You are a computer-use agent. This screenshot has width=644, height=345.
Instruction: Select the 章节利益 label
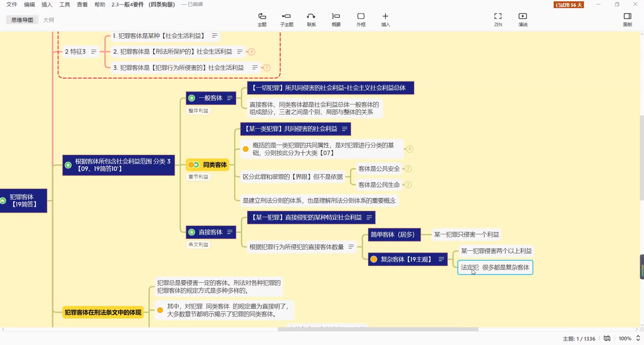pyautogui.click(x=198, y=177)
